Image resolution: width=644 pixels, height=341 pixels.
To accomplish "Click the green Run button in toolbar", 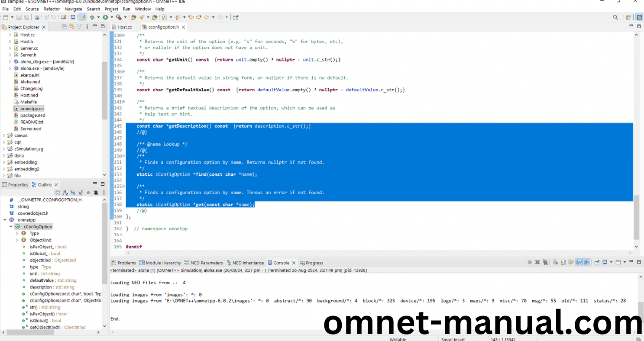I will pos(105,17).
